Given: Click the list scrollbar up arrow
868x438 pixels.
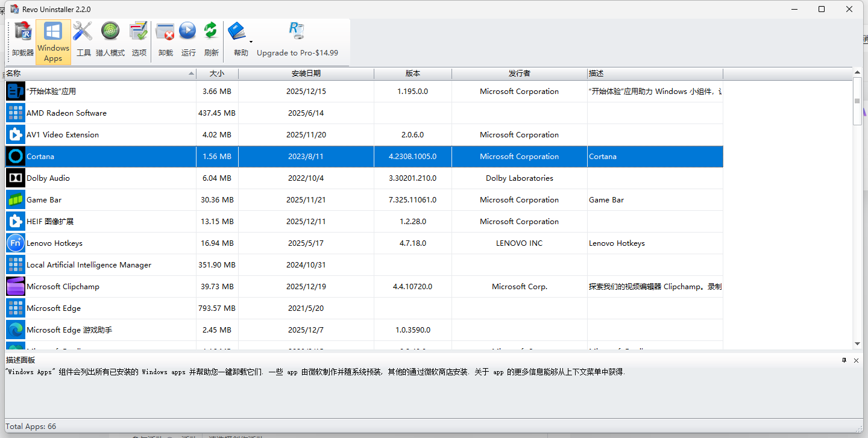Looking at the screenshot, I should (858, 73).
